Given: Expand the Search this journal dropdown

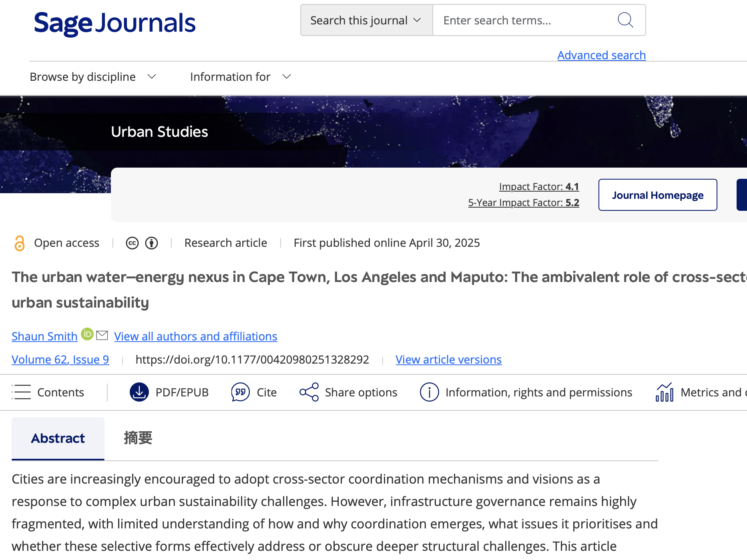Looking at the screenshot, I should [366, 20].
